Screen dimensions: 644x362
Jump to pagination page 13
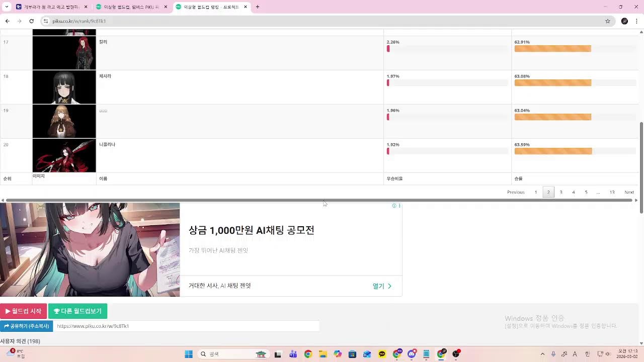tap(612, 192)
